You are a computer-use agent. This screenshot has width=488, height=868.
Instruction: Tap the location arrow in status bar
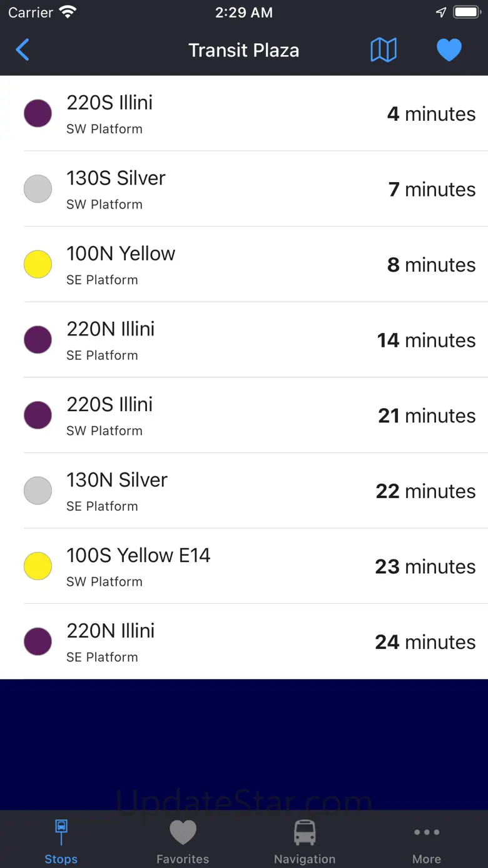441,13
